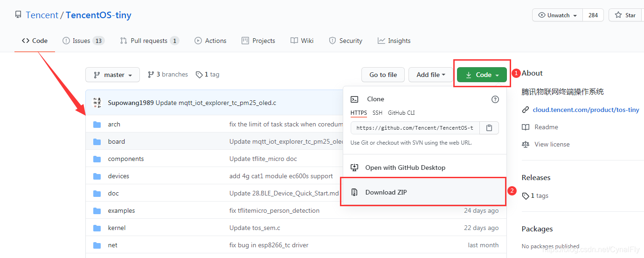Open the Unwatch dropdown

click(557, 15)
